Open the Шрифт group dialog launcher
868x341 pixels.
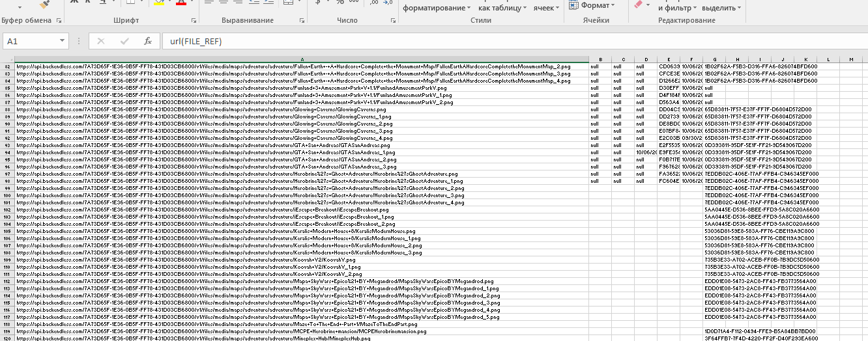click(194, 21)
